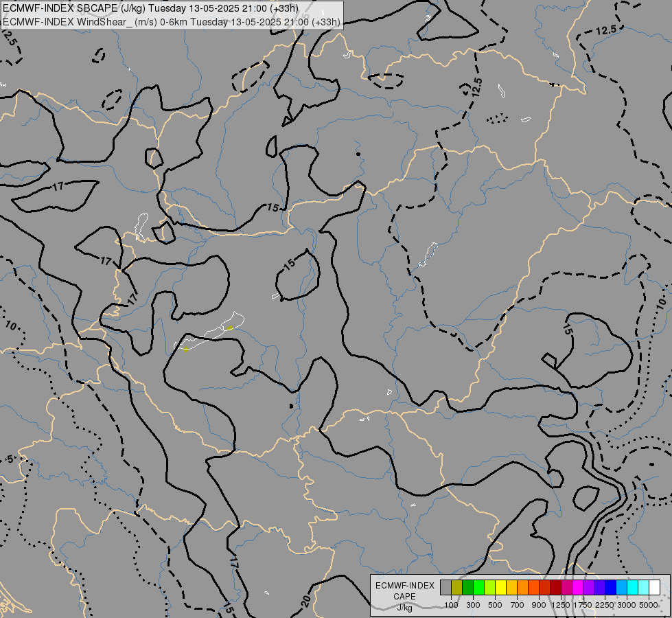Choose the pure blue swatch right of 2250
This screenshot has width=672, height=618.
point(610,588)
